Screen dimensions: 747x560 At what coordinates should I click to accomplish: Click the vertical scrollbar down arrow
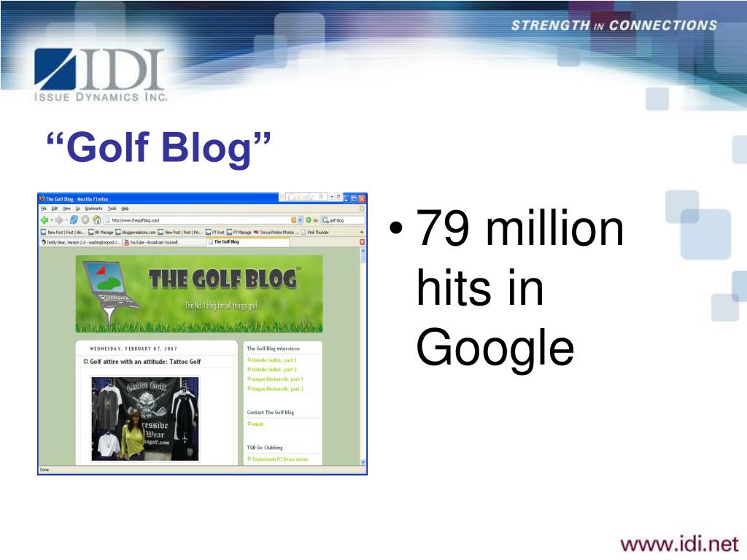363,462
